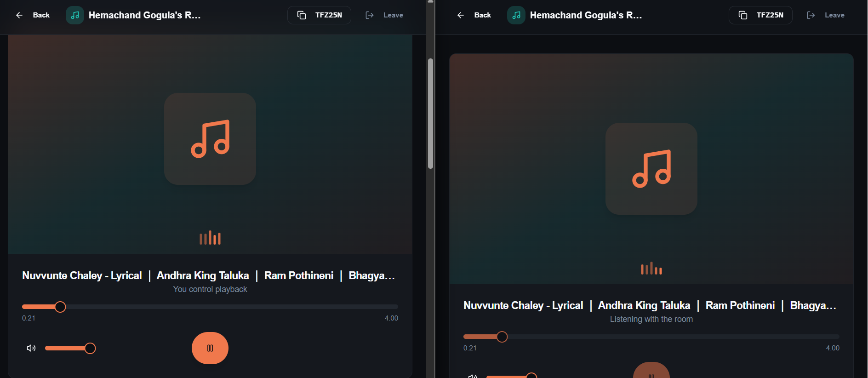Click the green music logo in right window header

point(516,15)
